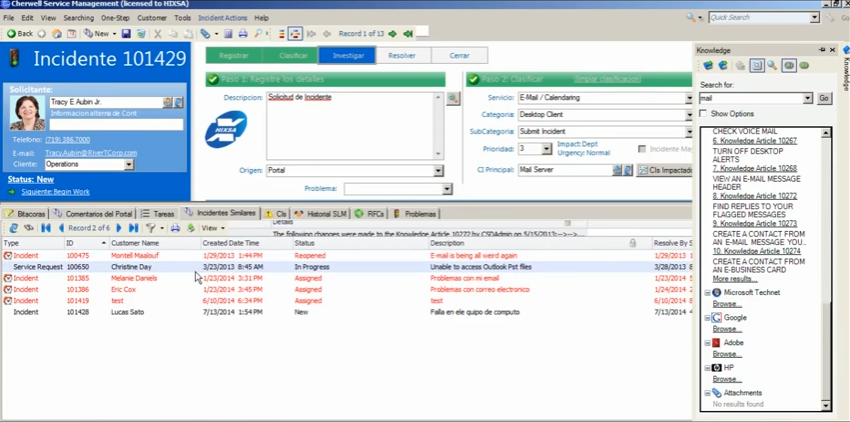Collapse the Microsoft Technet tree node

[x=708, y=292]
